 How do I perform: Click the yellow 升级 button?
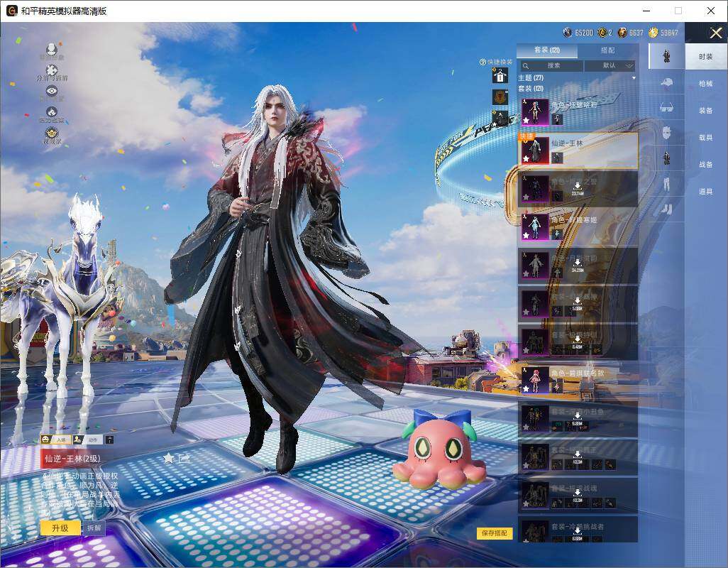click(x=60, y=528)
